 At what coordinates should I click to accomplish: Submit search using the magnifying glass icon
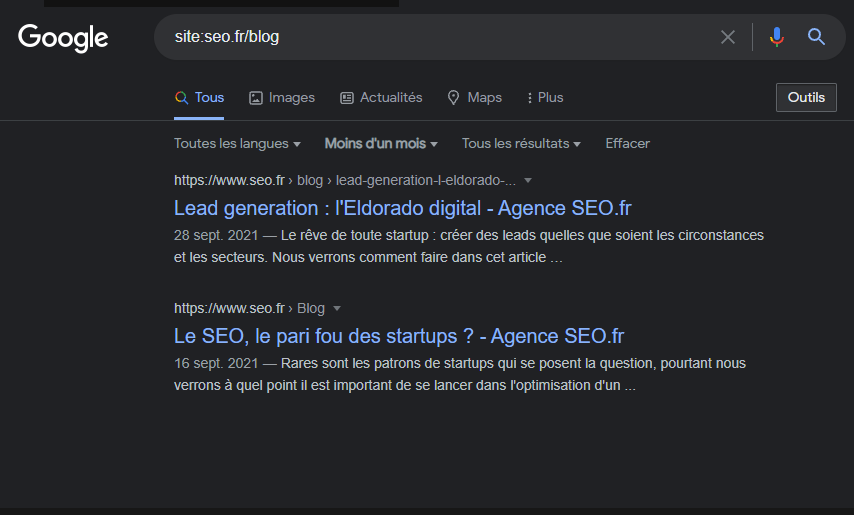coord(816,36)
